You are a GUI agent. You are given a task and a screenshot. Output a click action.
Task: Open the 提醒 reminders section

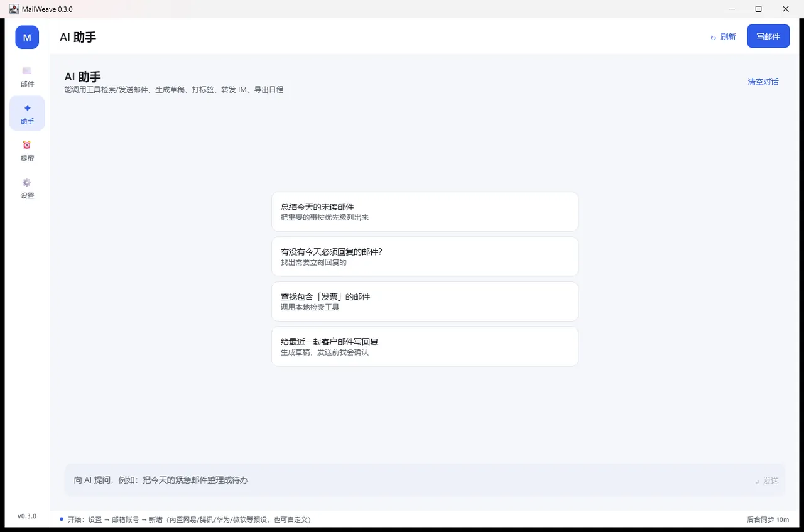(27, 151)
